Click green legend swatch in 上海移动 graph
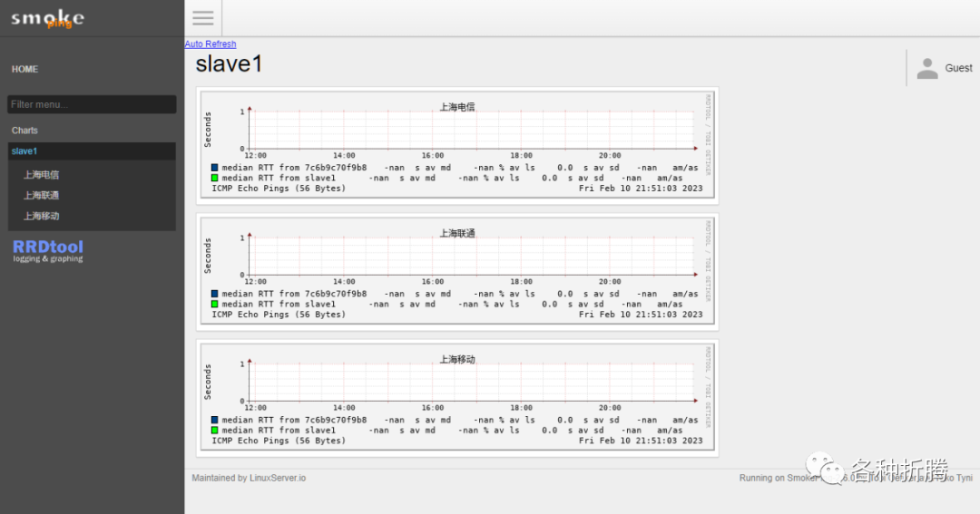The height and width of the screenshot is (514, 980). [214, 431]
